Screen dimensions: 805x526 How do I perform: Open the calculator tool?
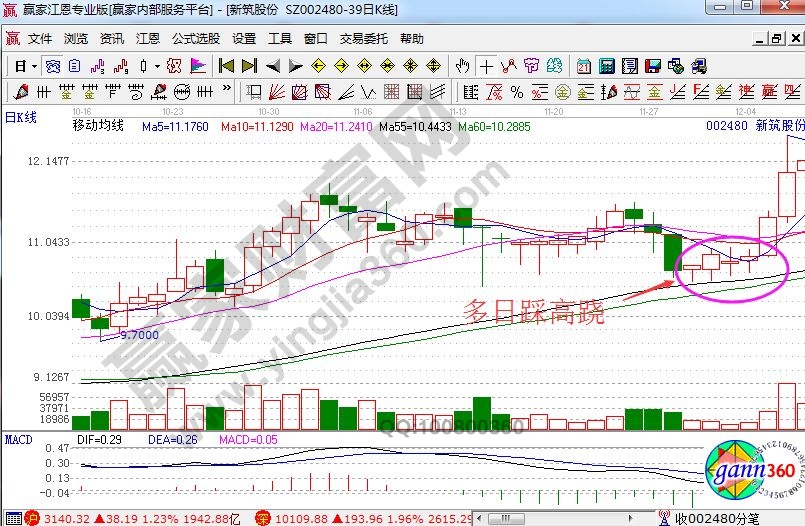click(607, 66)
